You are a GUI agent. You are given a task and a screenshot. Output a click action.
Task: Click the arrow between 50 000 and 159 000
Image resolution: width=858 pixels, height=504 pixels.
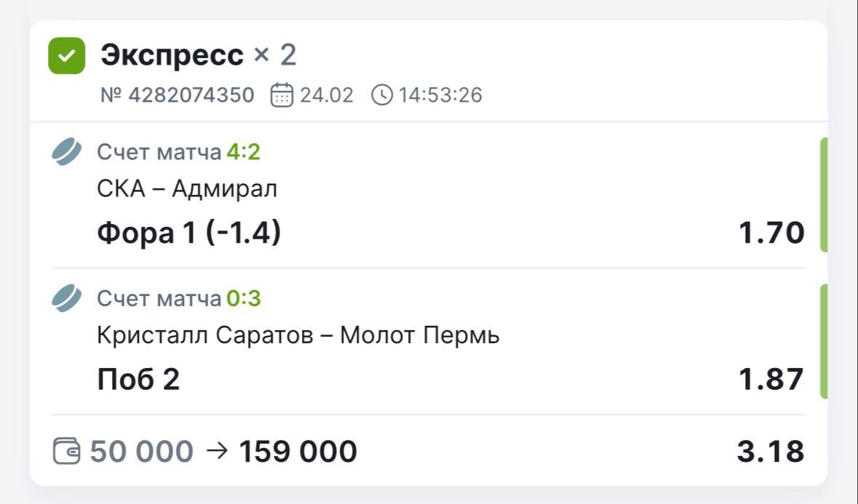coord(216,451)
